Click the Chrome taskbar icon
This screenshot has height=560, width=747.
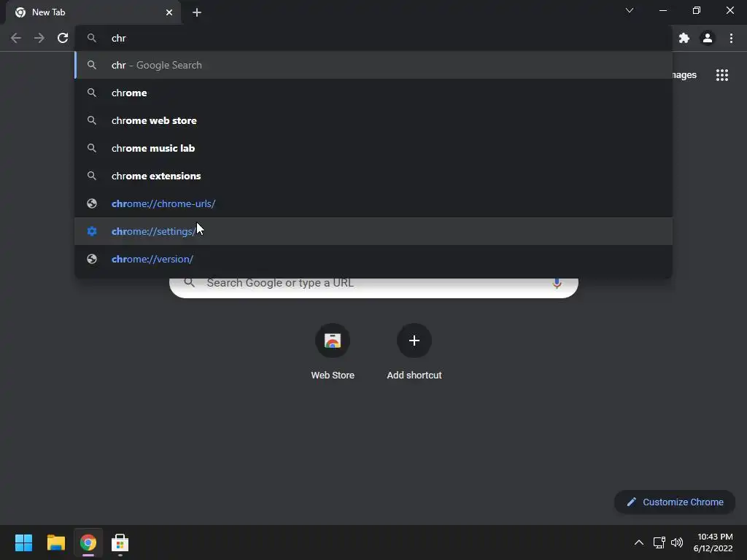pos(88,542)
